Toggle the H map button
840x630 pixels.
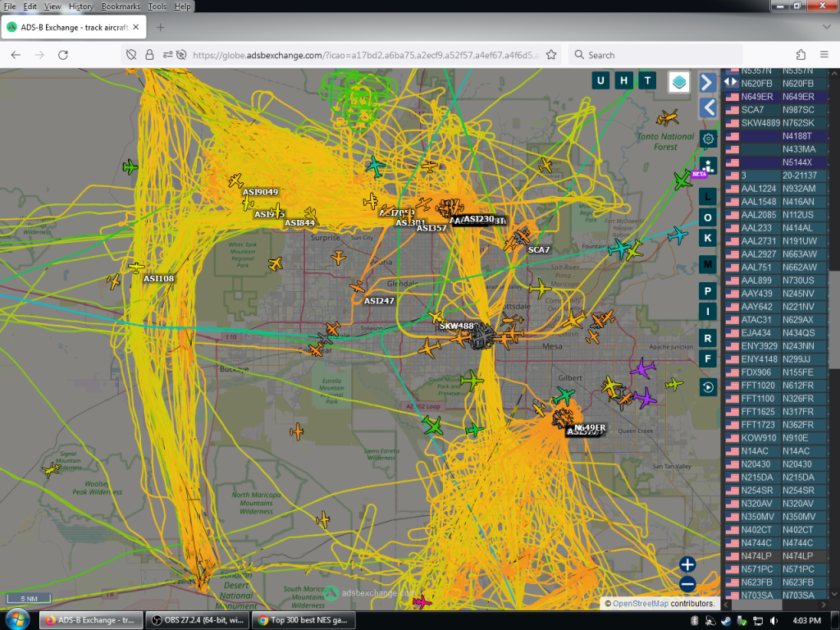(623, 81)
